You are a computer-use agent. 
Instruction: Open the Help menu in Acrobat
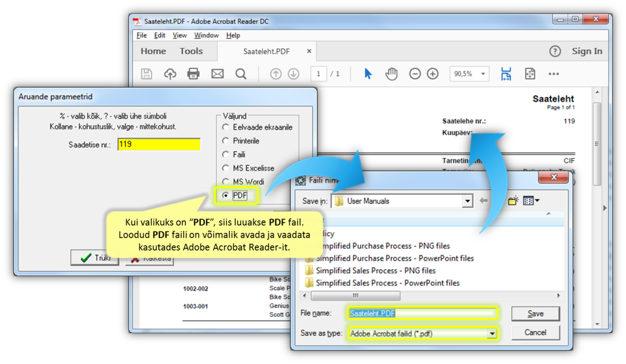(x=233, y=36)
